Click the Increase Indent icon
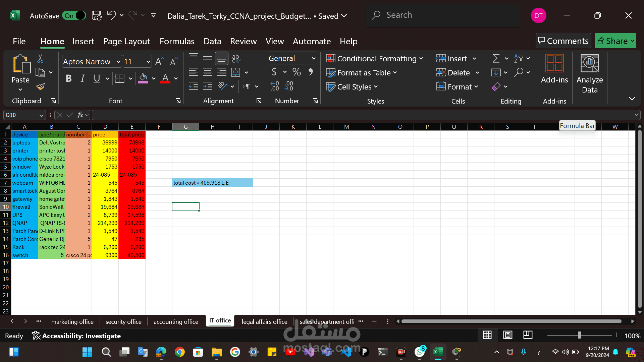644x362 pixels. 208,86
